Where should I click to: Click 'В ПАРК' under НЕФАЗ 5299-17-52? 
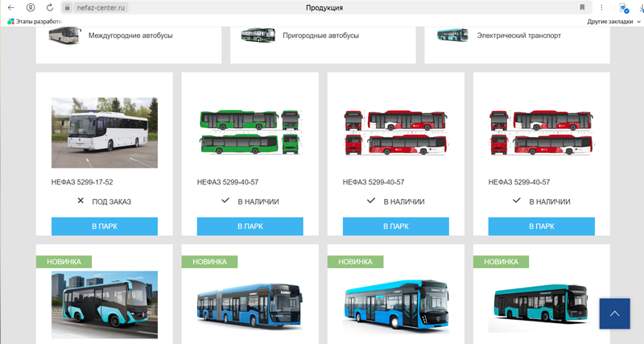click(x=105, y=226)
